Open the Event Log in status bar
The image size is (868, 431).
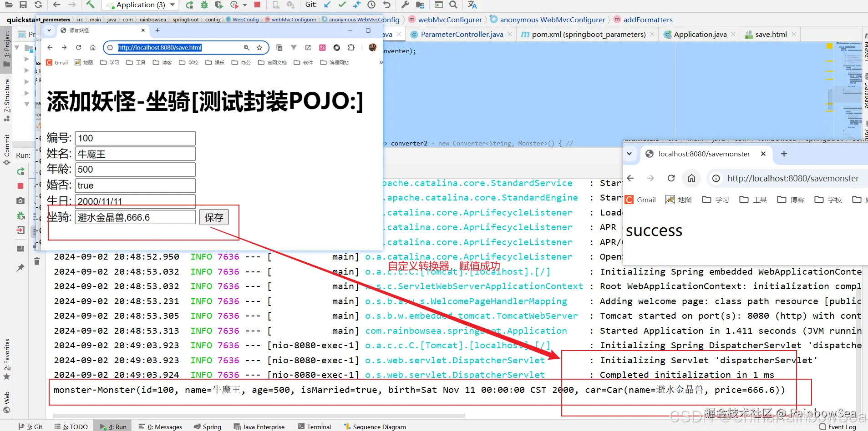(838, 426)
